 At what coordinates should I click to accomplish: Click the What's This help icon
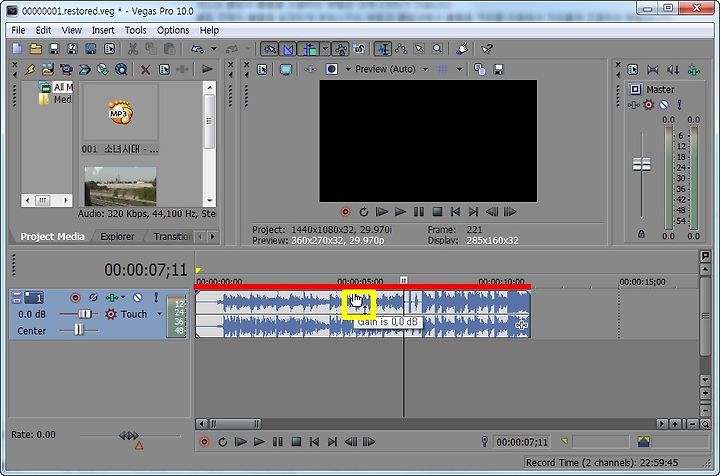486,49
